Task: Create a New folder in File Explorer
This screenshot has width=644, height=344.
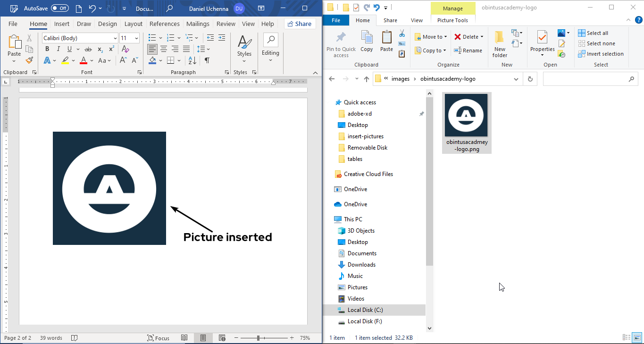Action: click(x=500, y=44)
